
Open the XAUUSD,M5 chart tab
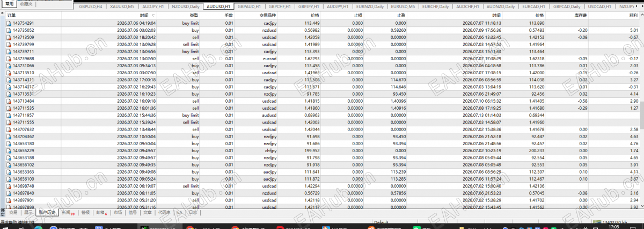[122, 6]
